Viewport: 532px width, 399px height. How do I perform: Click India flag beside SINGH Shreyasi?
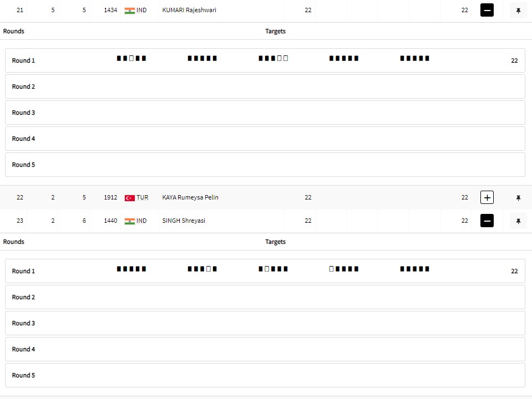(130, 221)
